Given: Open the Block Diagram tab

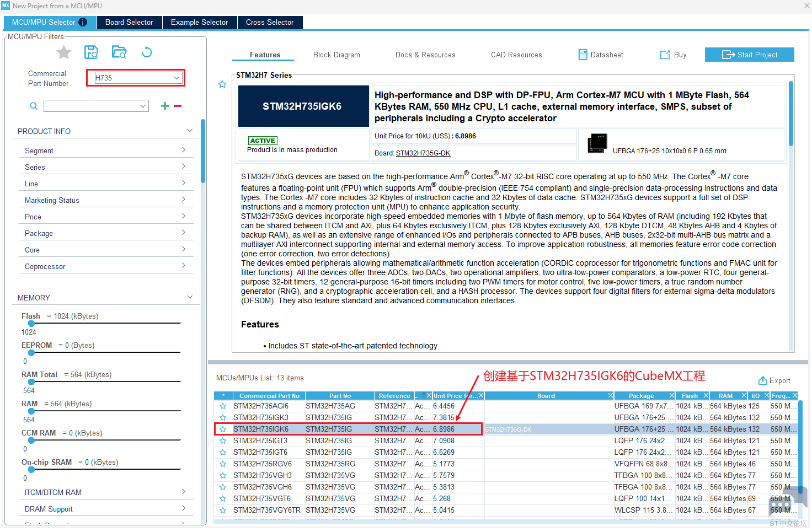Looking at the screenshot, I should tap(336, 55).
